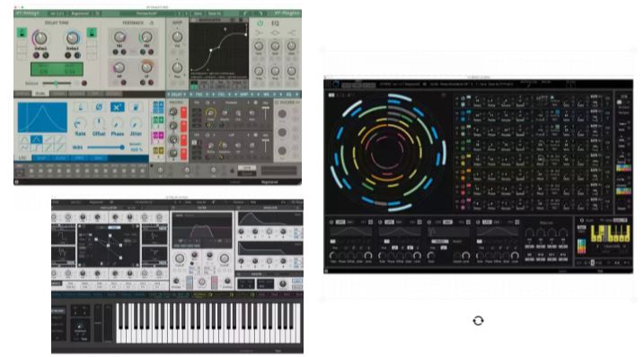Click Save As in the delay plugin header
This screenshot has height=357, width=644.
click(x=215, y=13)
